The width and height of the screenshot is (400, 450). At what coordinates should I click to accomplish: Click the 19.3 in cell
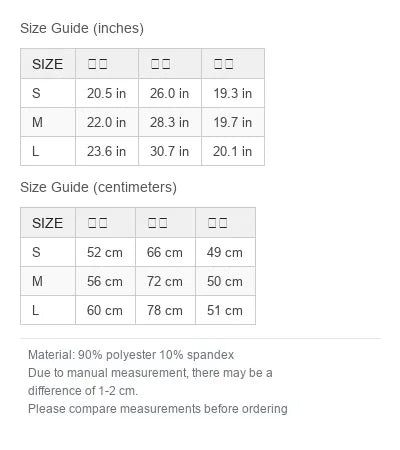[233, 93]
